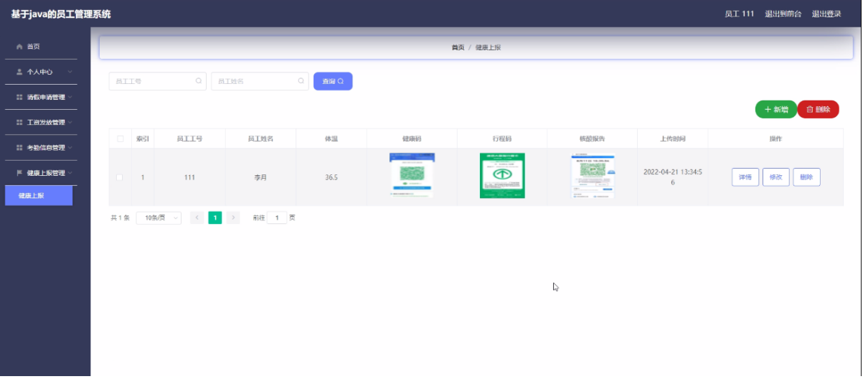
Task: Click the 36.5 temperature cell
Action: tap(331, 177)
